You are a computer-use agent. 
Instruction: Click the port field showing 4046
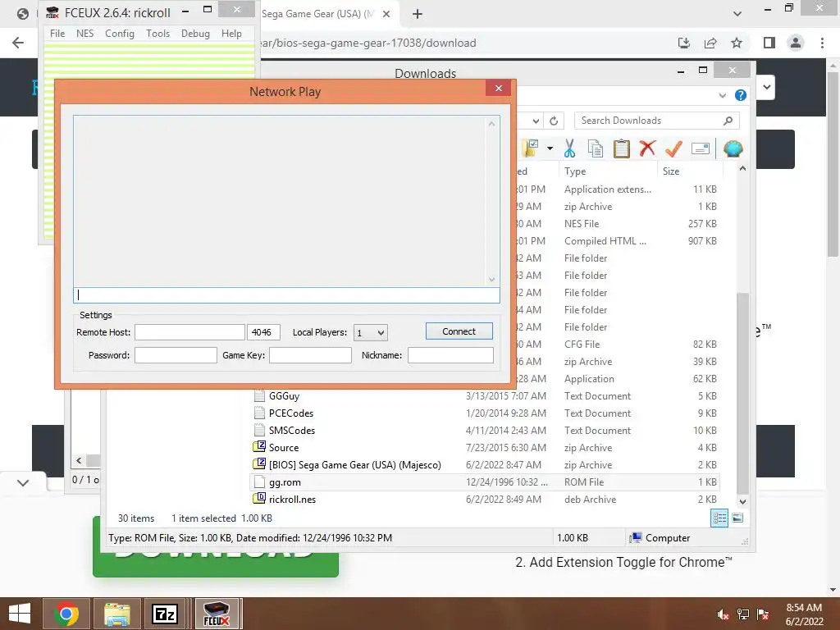(263, 332)
